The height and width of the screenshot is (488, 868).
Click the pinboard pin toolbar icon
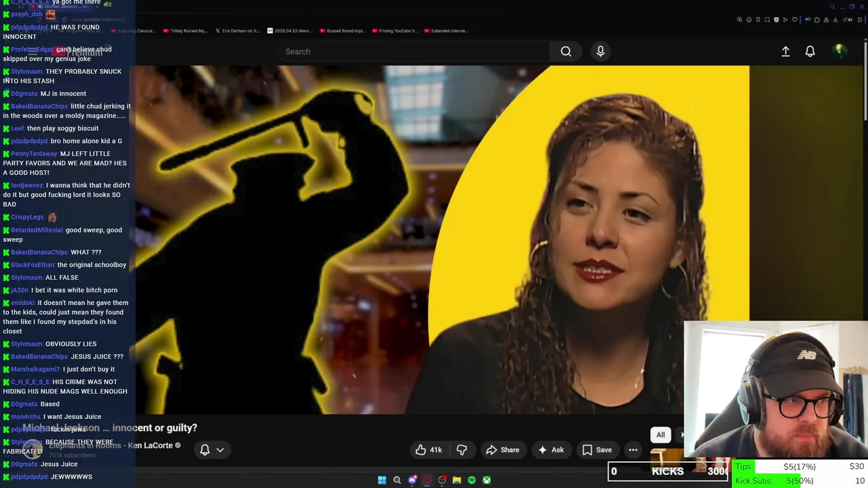(x=758, y=20)
